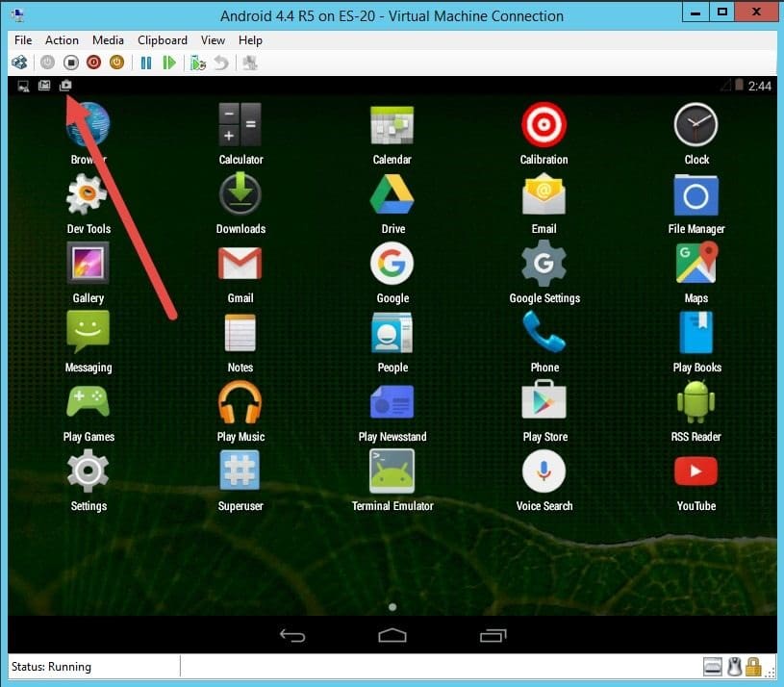This screenshot has height=687, width=784.
Task: Click the Android battery indicator
Action: pyautogui.click(x=739, y=85)
